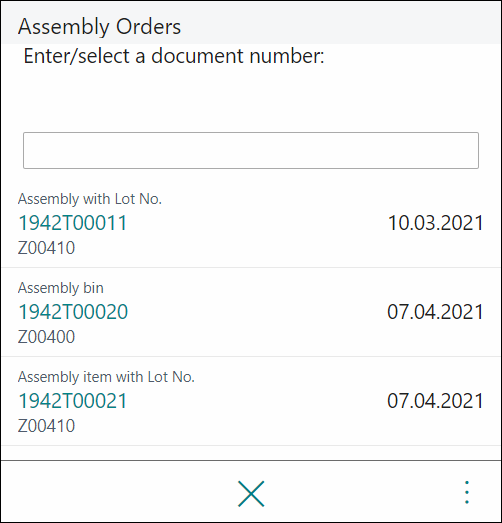The image size is (502, 523).
Task: Click the Assembly Orders page title
Action: pyautogui.click(x=99, y=26)
